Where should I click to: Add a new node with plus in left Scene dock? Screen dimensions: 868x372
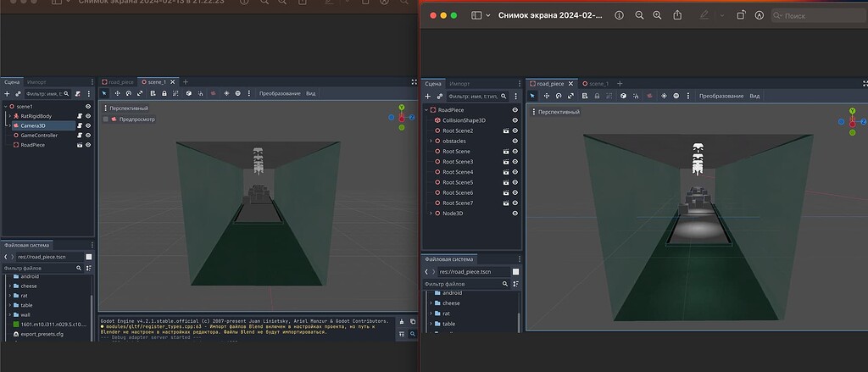7,93
